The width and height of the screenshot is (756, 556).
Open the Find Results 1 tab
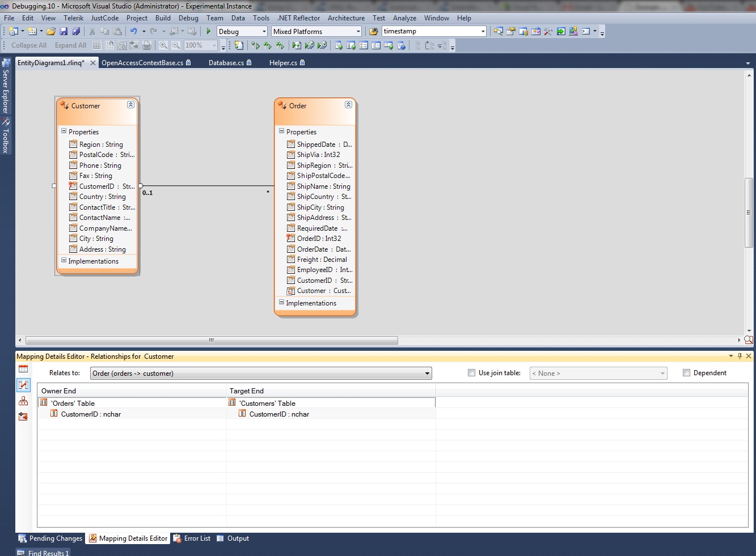43,553
